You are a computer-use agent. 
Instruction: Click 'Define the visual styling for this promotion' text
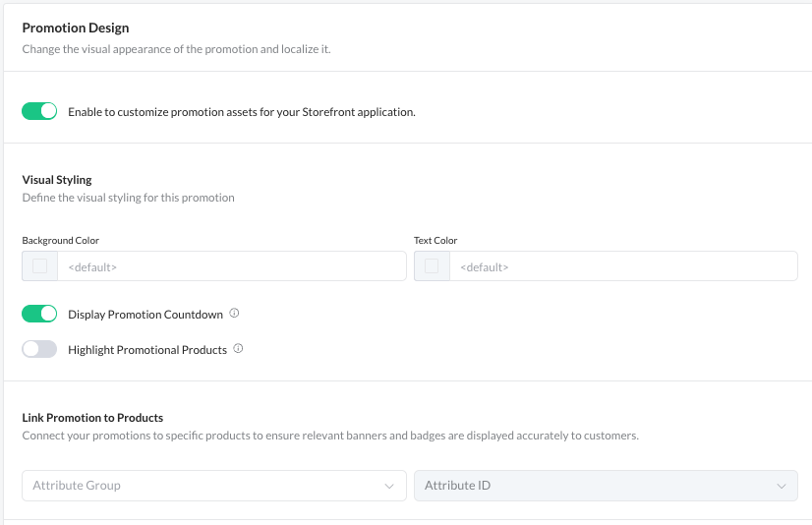[129, 198]
